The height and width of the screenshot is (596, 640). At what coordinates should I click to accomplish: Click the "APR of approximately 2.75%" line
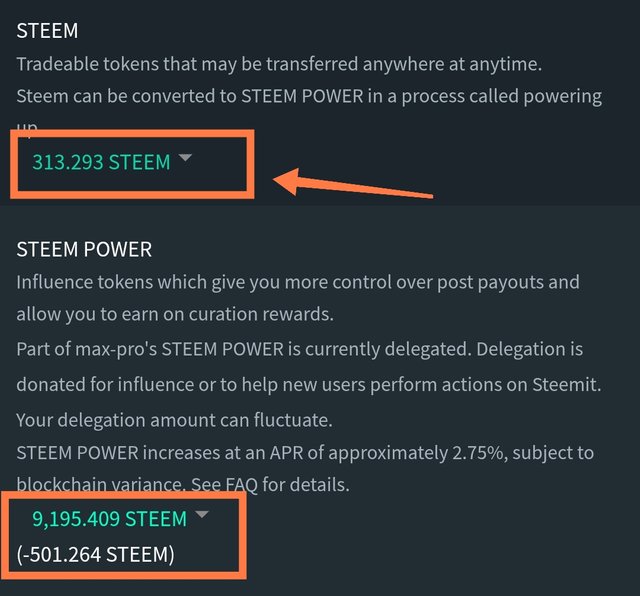[305, 453]
